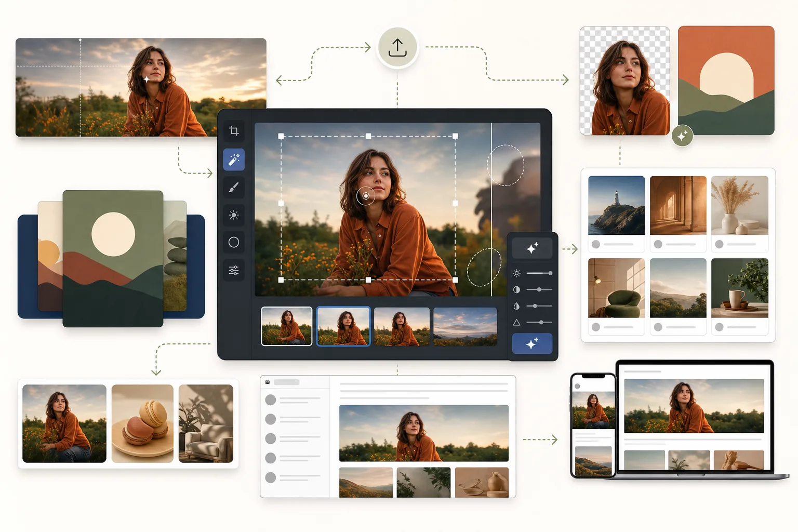This screenshot has width=798, height=532.
Task: Click the blue sparkle enhance button
Action: click(x=532, y=343)
